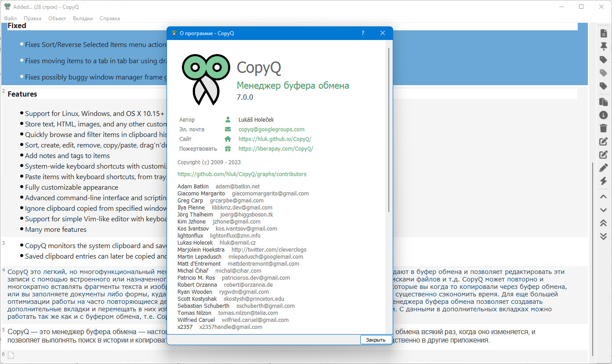Click the edit icon directly below the trash icon
The image size is (612, 364).
click(x=603, y=141)
